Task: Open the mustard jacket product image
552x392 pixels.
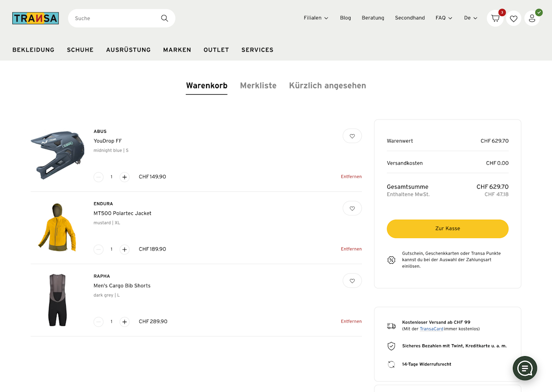Action: (57, 227)
